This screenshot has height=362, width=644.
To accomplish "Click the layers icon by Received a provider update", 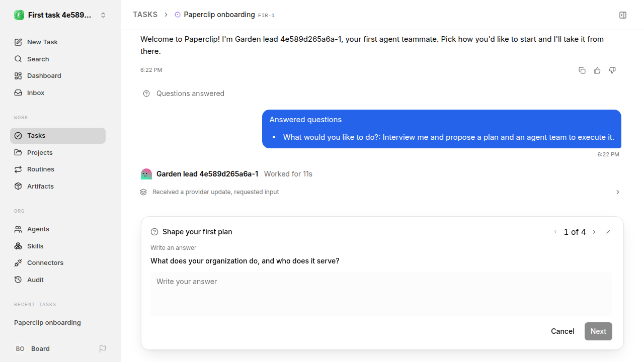I will tap(143, 192).
